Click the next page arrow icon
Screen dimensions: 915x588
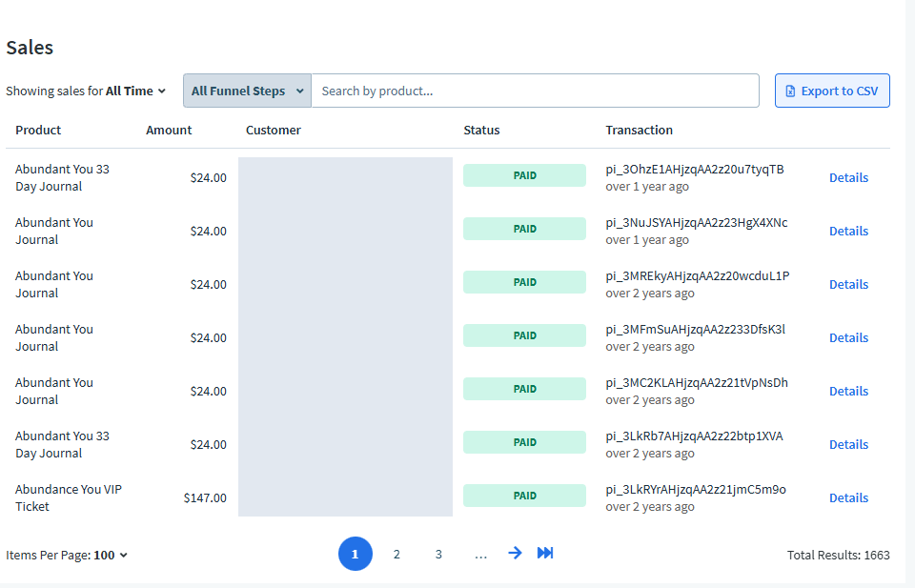pyautogui.click(x=515, y=553)
